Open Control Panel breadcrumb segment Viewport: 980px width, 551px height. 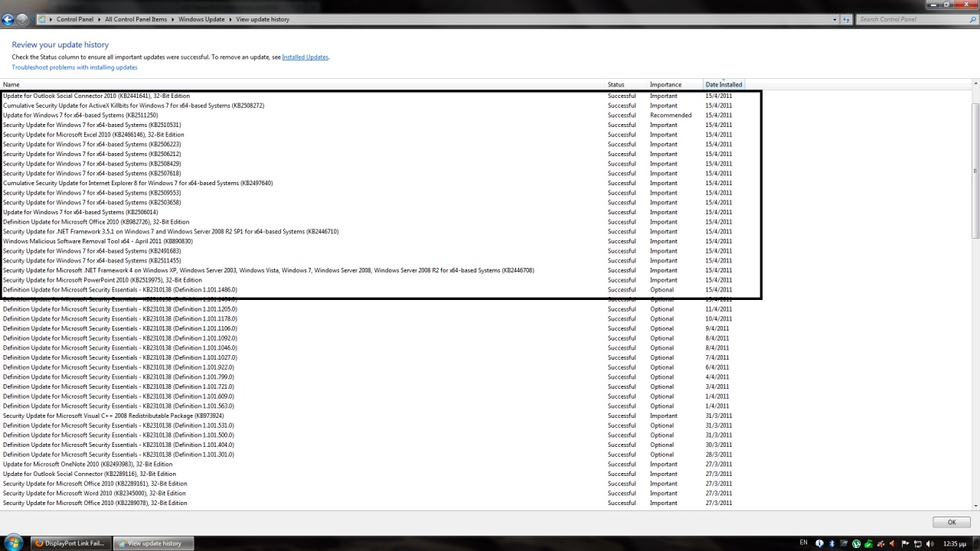tap(75, 19)
